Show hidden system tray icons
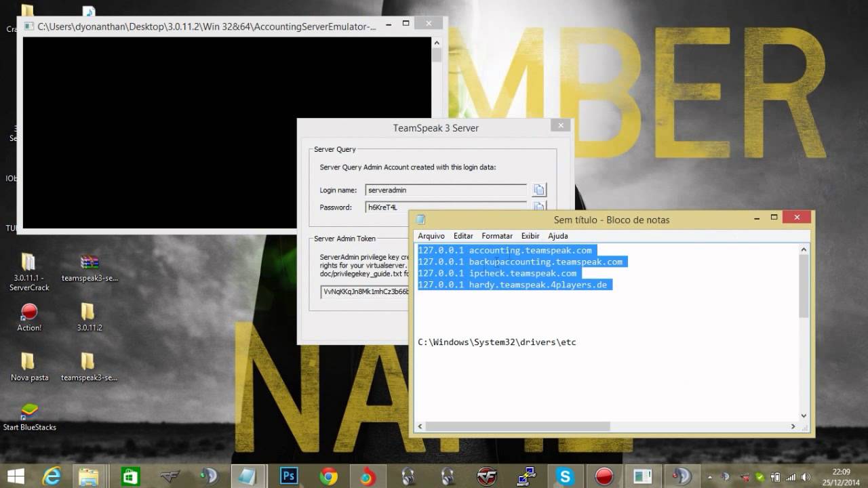 click(709, 476)
